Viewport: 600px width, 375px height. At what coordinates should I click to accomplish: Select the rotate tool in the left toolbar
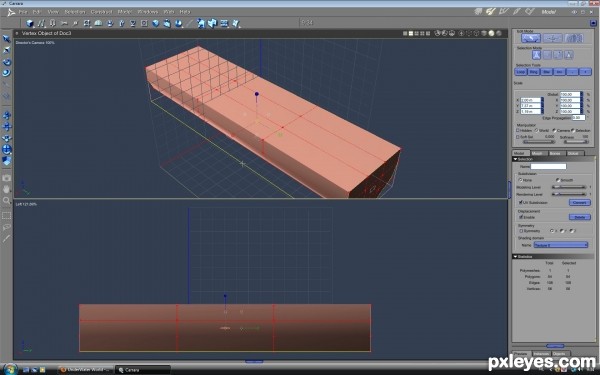click(x=7, y=62)
